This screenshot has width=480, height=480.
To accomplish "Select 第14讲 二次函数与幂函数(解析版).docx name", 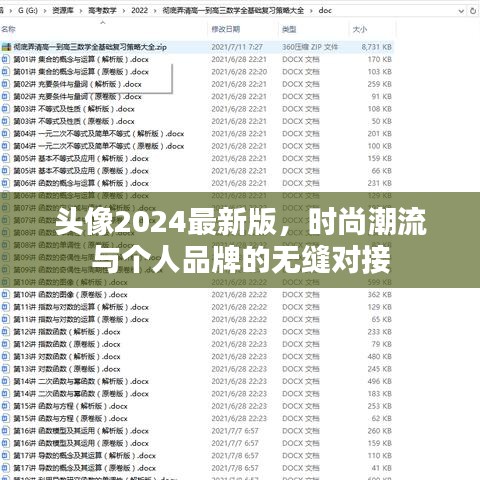I will pyautogui.click(x=81, y=381).
